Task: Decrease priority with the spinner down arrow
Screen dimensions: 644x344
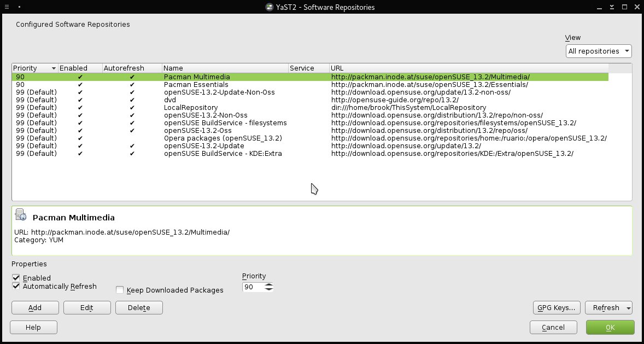Action: [x=268, y=289]
